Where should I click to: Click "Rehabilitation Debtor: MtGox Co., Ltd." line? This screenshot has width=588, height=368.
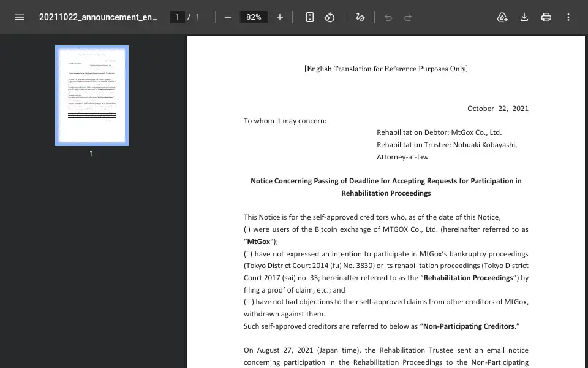coord(439,132)
